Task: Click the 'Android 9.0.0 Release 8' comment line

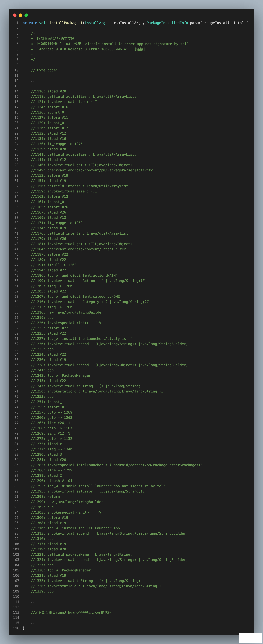Action: 88,49
